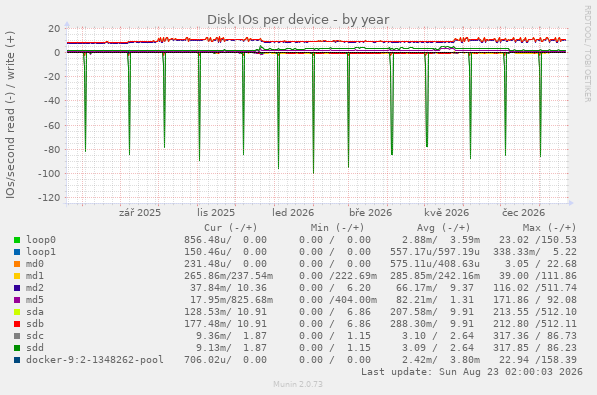The height and width of the screenshot is (395, 597).
Task: Click the sdb red legend swatch
Action: pos(17,324)
